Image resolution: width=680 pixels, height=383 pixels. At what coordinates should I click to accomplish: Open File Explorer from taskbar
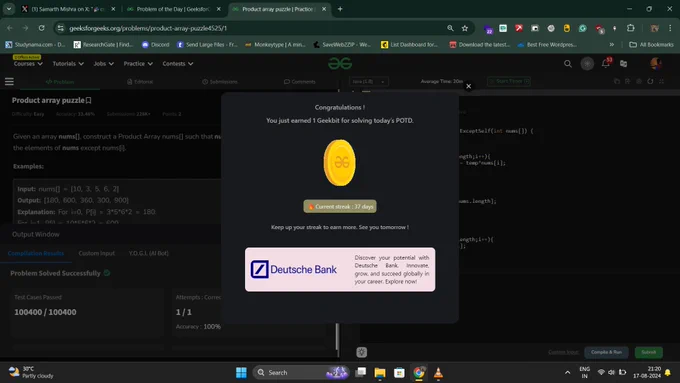(380, 373)
